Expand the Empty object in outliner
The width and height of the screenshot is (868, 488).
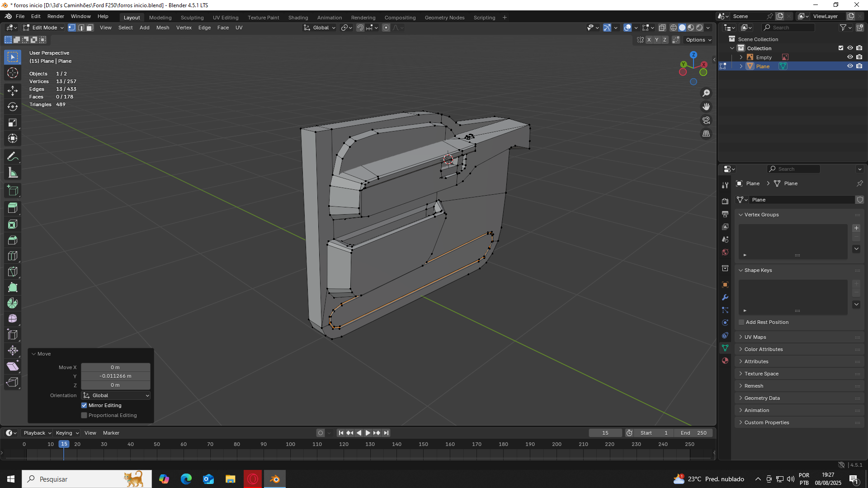click(x=741, y=57)
